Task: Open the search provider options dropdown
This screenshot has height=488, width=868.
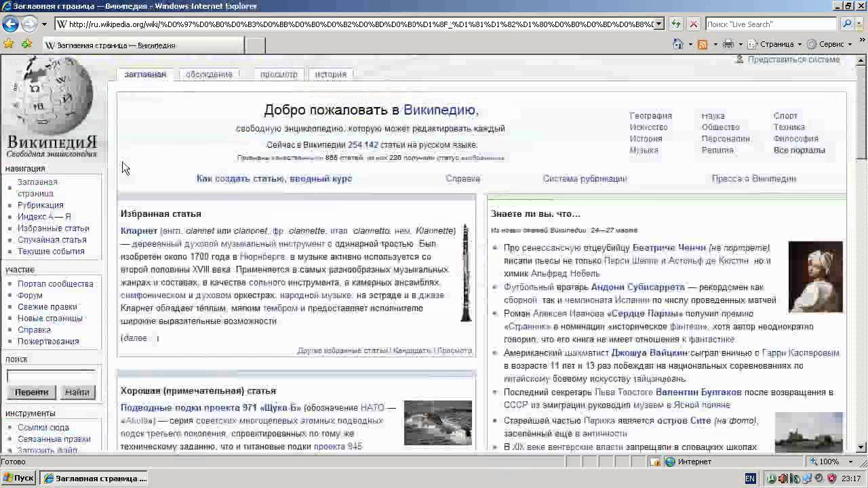Action: 859,24
